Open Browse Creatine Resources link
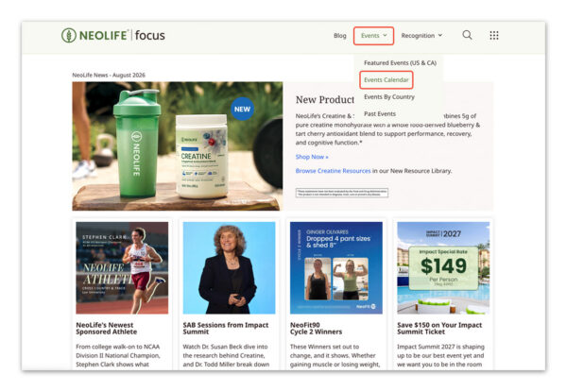 coord(333,171)
